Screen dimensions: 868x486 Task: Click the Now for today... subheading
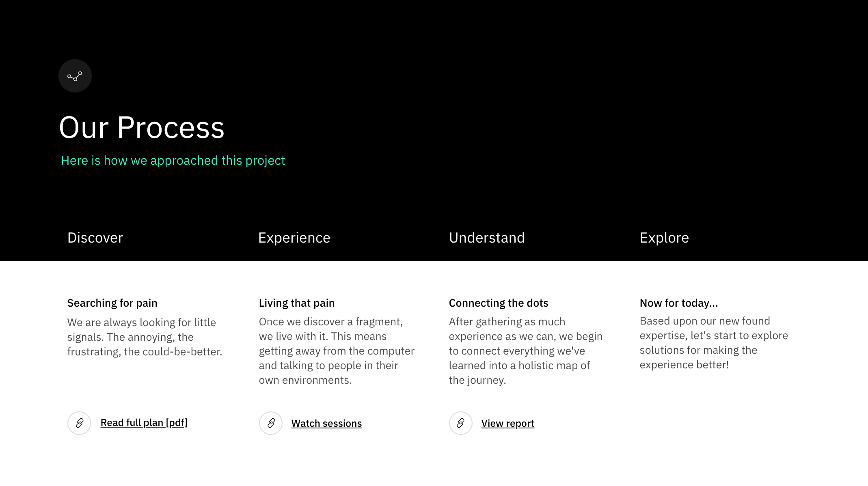(679, 303)
